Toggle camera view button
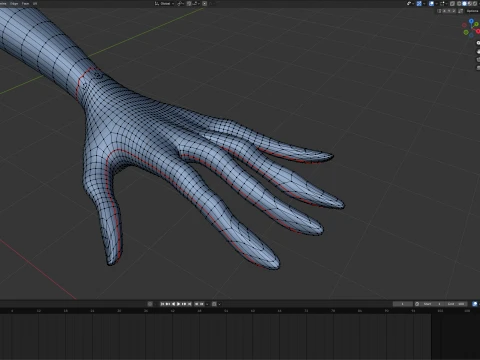 point(478,60)
